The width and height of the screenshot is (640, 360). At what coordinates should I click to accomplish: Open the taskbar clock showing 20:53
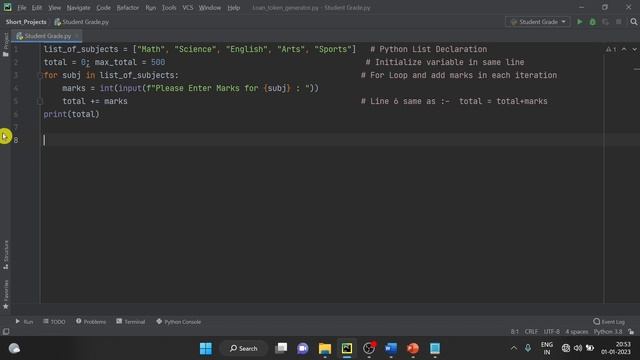616,348
